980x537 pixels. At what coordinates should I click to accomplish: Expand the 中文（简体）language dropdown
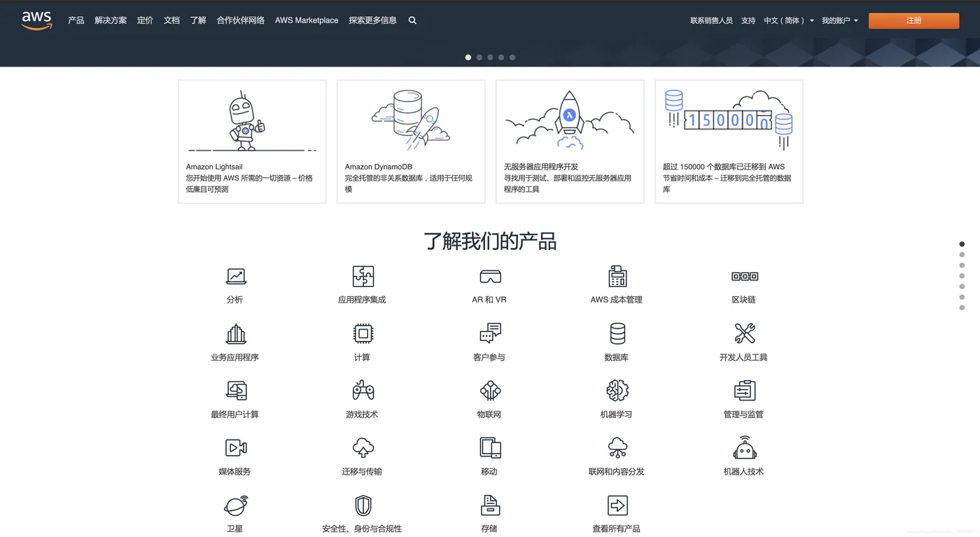click(789, 21)
